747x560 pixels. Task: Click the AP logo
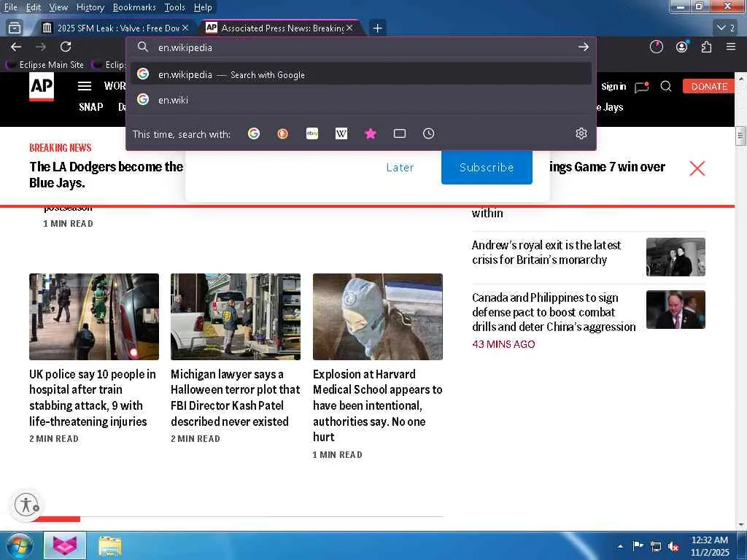tap(42, 87)
